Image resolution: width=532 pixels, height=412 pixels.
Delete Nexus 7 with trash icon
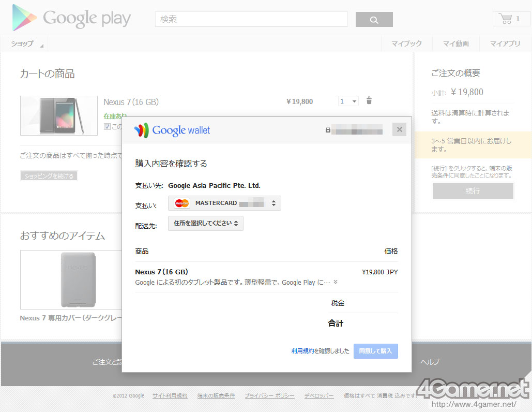pos(369,100)
